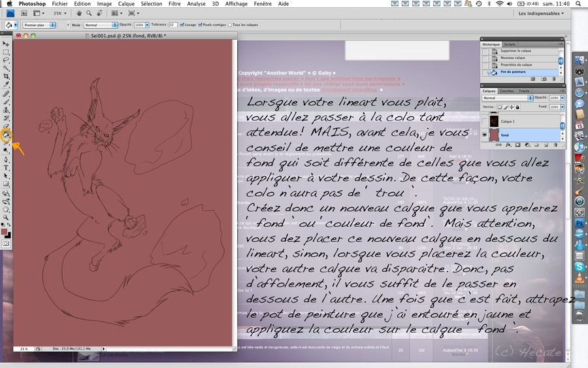Toggle lock image pixels brush icon

click(x=506, y=107)
